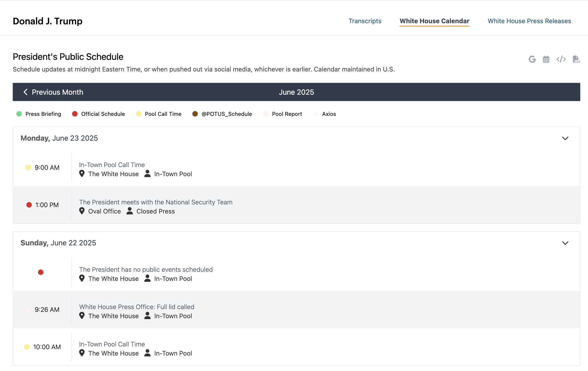
Task: Click the Sunday, June 22 2025 heading
Action: 58,243
